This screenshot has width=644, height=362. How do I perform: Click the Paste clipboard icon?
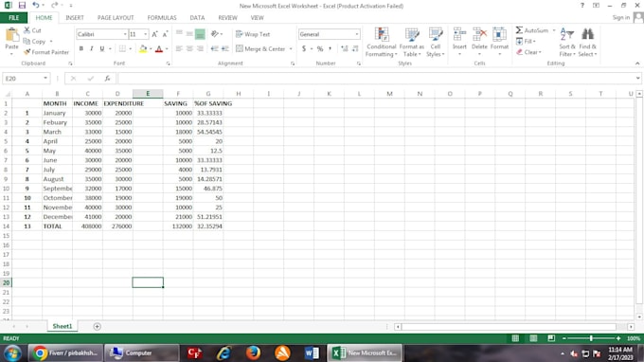point(12,35)
